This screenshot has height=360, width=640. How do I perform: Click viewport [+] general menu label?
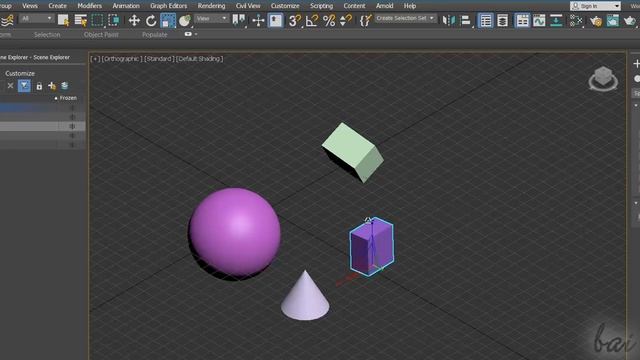(95, 59)
